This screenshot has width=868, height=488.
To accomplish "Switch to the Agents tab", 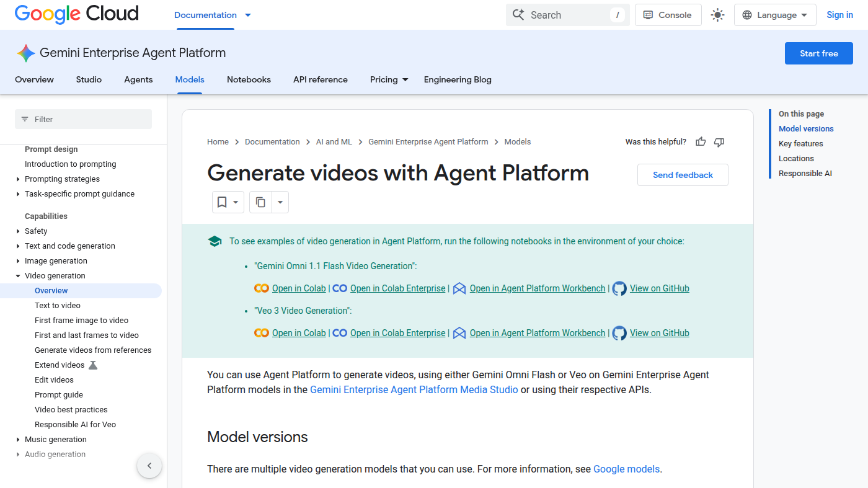I will point(138,79).
